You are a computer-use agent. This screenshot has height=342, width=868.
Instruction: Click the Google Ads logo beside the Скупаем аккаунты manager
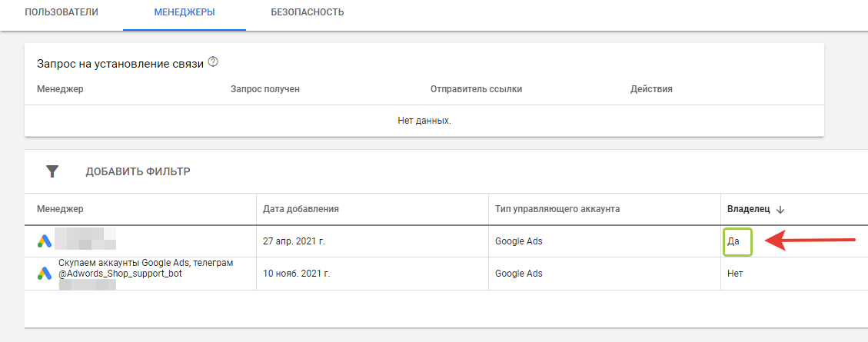point(45,273)
